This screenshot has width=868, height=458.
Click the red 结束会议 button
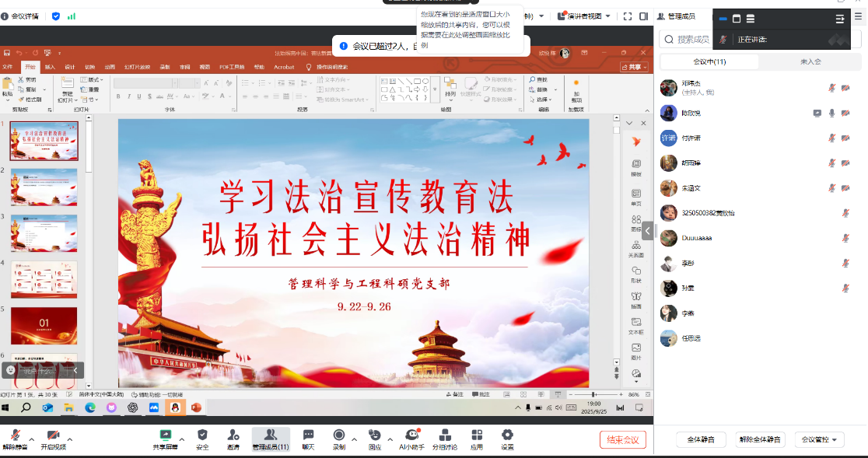(x=623, y=440)
